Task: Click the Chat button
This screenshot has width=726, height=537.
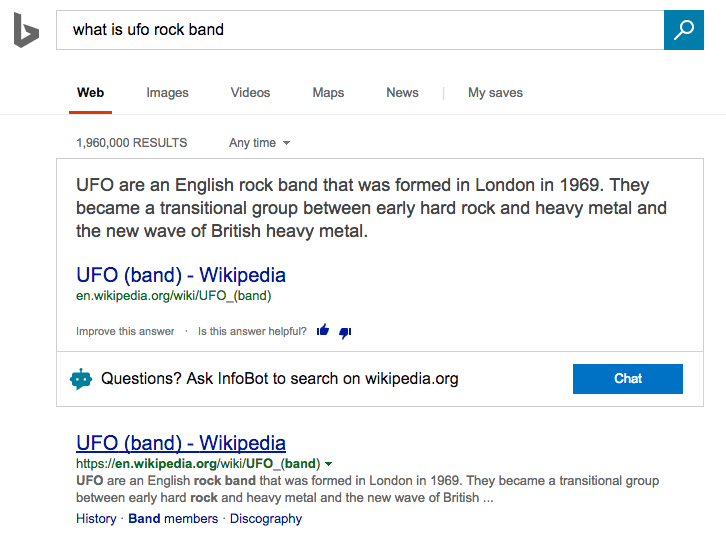Action: click(627, 379)
